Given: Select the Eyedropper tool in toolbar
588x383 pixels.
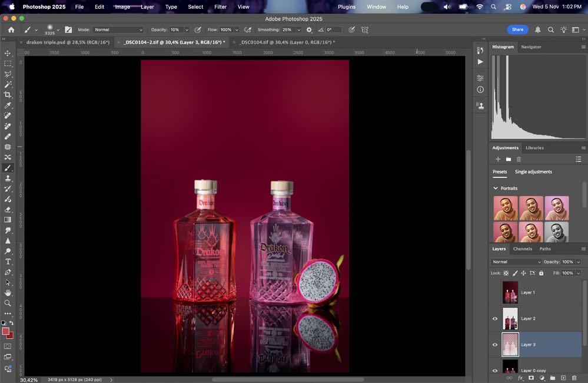Looking at the screenshot, I should click(8, 105).
